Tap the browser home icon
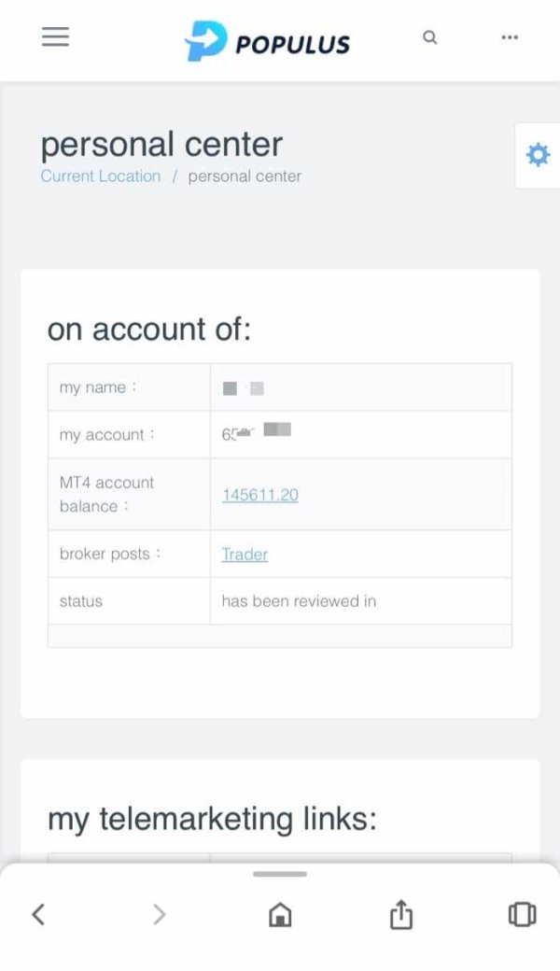The image size is (560, 971). [279, 915]
